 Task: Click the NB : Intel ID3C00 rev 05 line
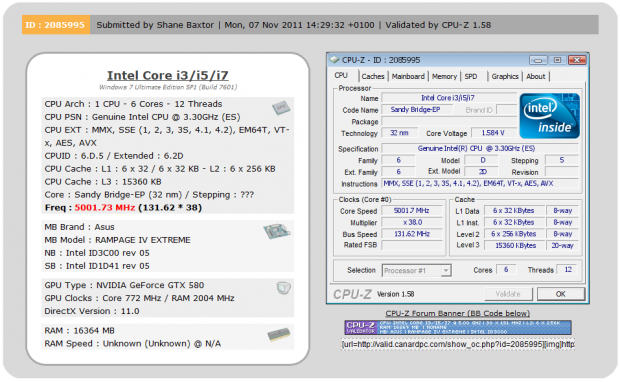point(97,253)
